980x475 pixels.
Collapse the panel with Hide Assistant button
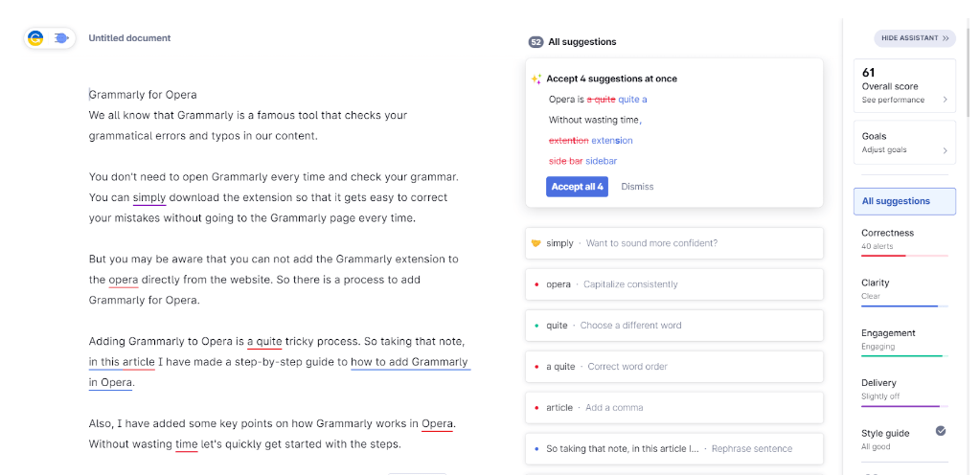(x=914, y=38)
